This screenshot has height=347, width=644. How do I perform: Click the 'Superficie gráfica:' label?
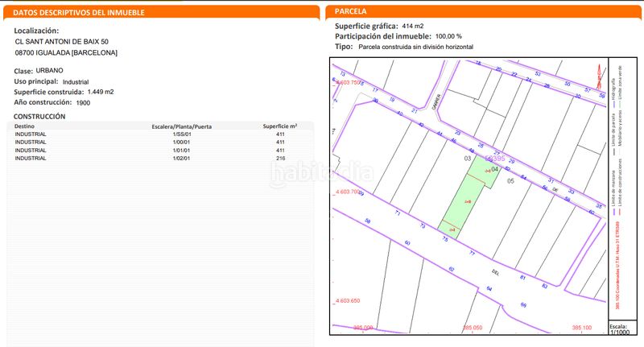366,27
